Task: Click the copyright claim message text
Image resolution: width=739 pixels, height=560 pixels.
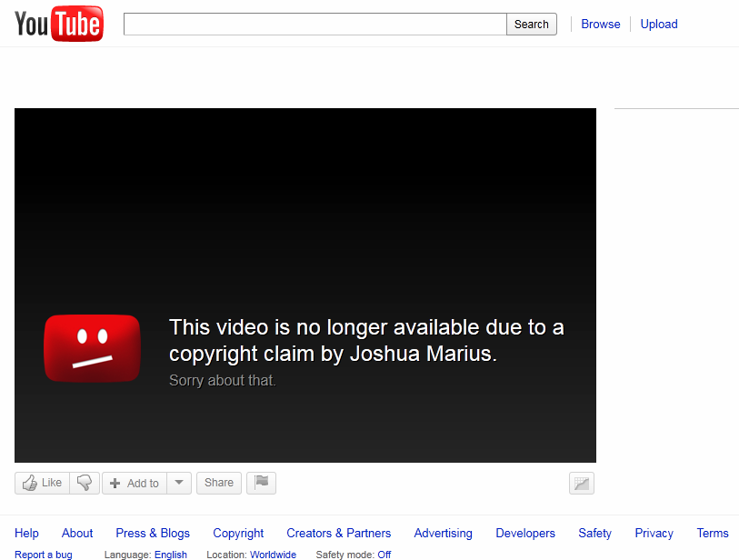Action: pyautogui.click(x=366, y=340)
